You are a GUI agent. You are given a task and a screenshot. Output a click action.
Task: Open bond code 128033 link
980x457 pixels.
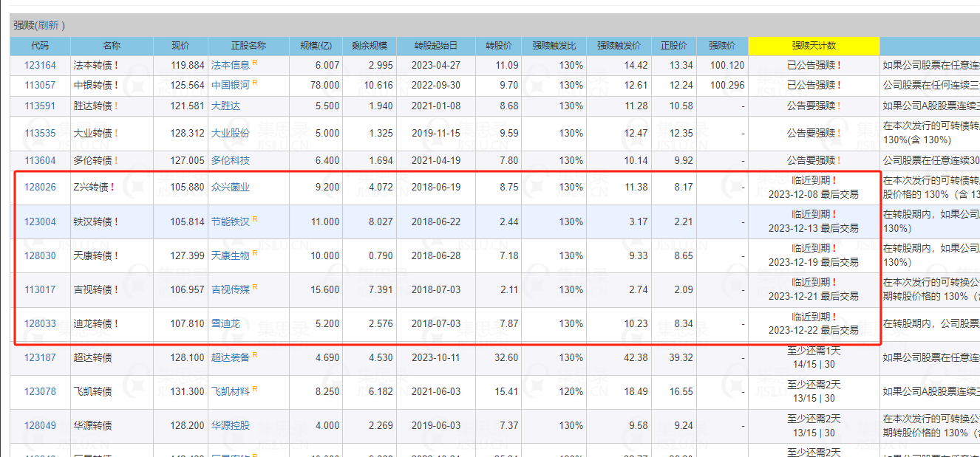pyautogui.click(x=40, y=323)
